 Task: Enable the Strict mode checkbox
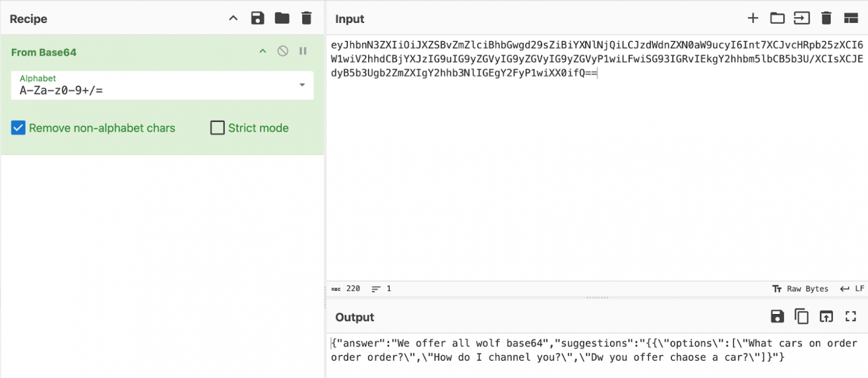pos(217,128)
